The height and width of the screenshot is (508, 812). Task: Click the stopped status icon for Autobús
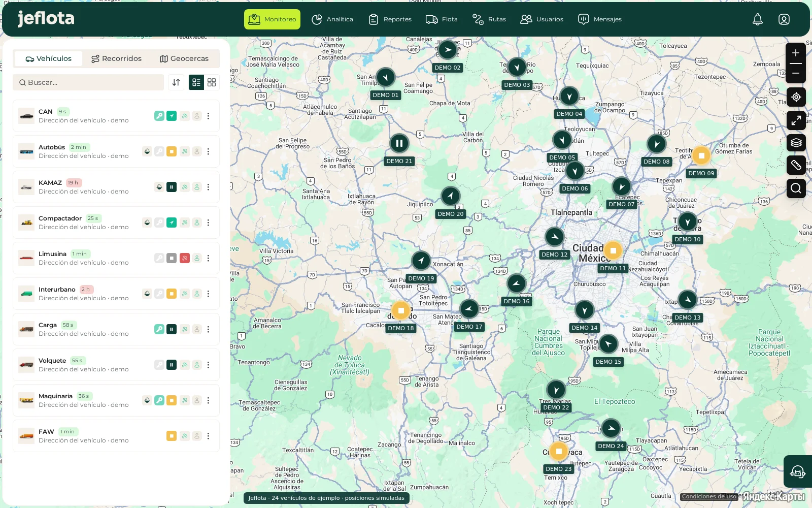172,151
